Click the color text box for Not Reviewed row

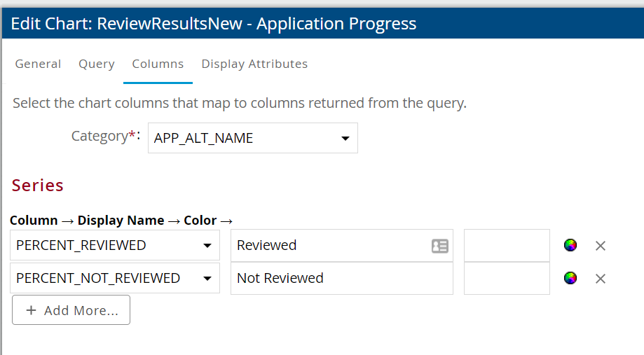507,278
